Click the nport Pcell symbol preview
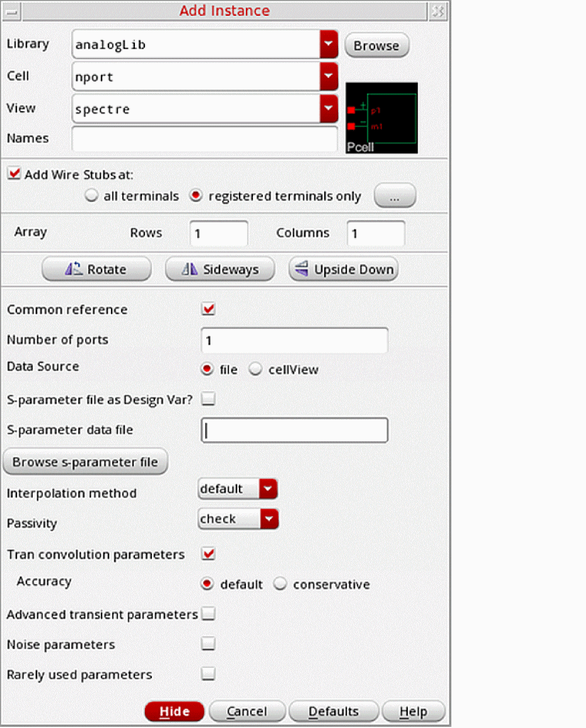The image size is (586, 728). [x=382, y=118]
